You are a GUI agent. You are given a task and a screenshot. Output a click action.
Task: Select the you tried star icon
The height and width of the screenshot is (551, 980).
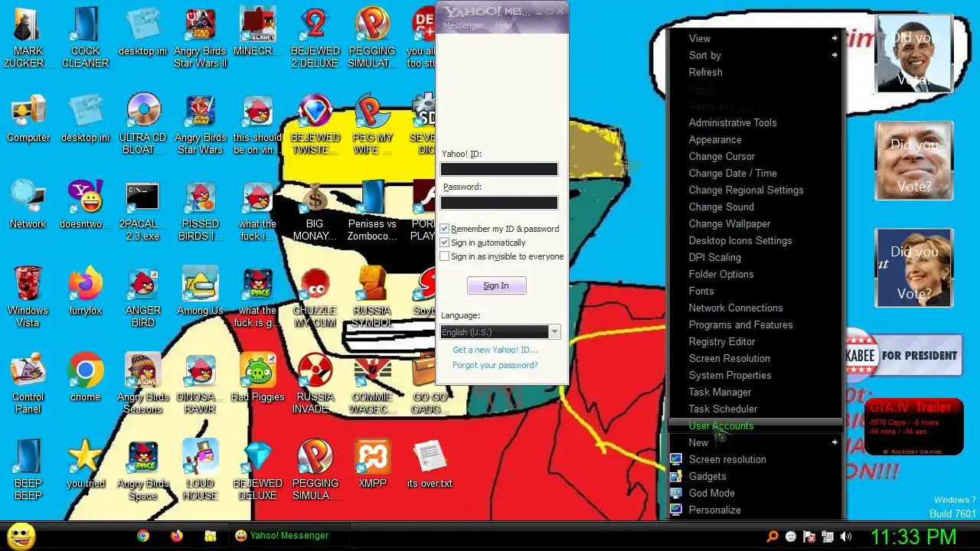point(85,465)
